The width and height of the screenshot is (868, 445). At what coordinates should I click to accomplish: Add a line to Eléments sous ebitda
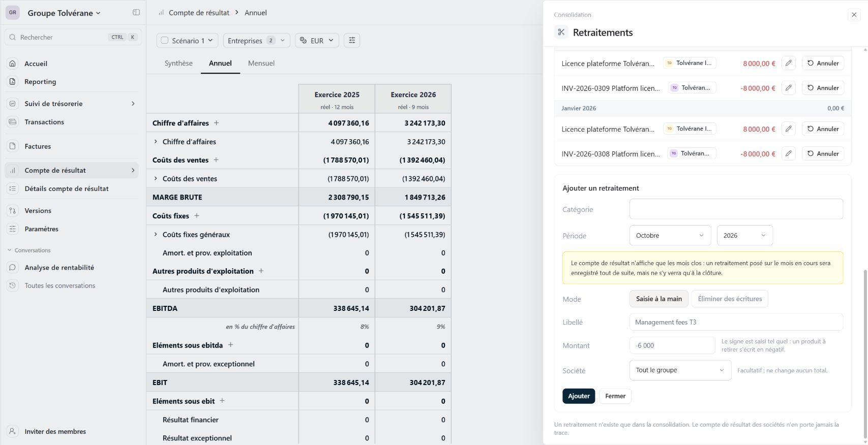click(230, 345)
